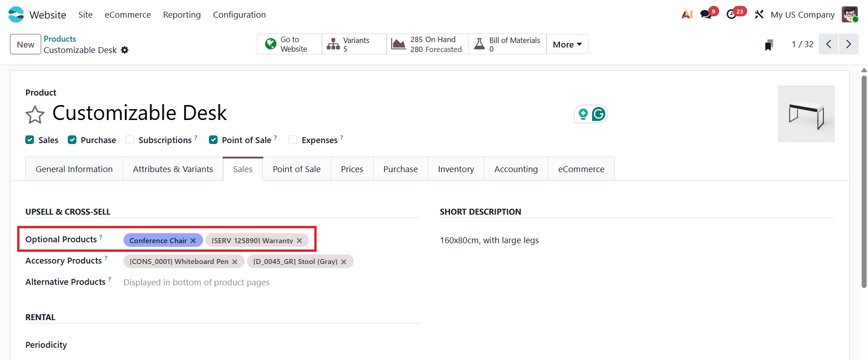Show Alternative Products help tooltip mark
The height and width of the screenshot is (360, 868).
click(109, 279)
